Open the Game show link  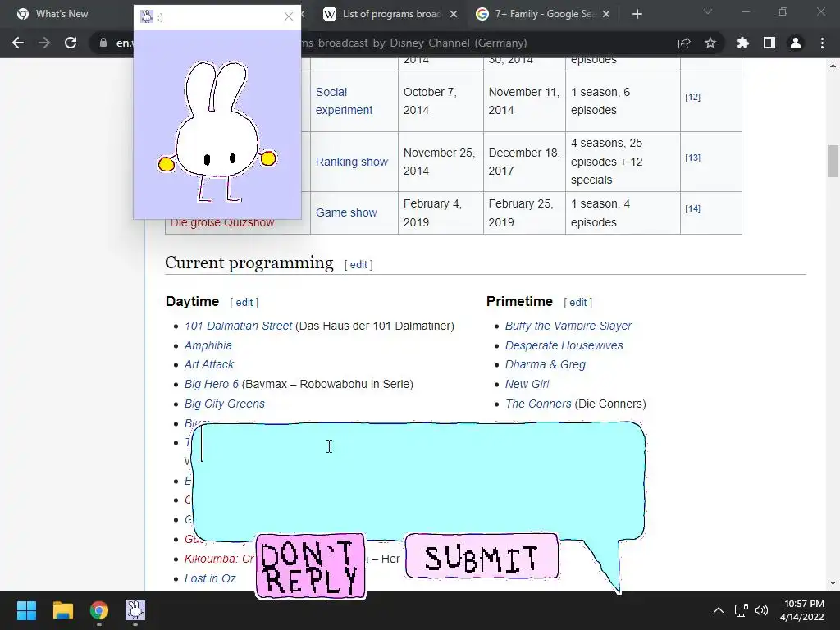(x=346, y=212)
